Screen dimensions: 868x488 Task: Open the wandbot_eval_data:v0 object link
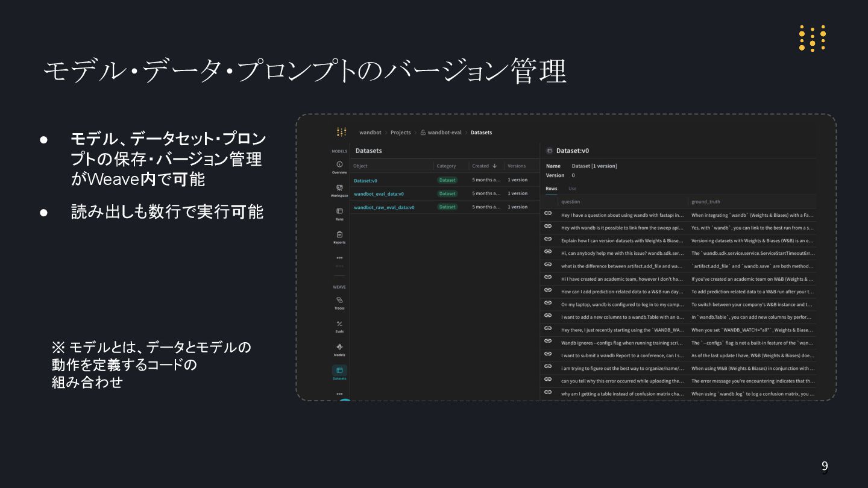pos(379,194)
